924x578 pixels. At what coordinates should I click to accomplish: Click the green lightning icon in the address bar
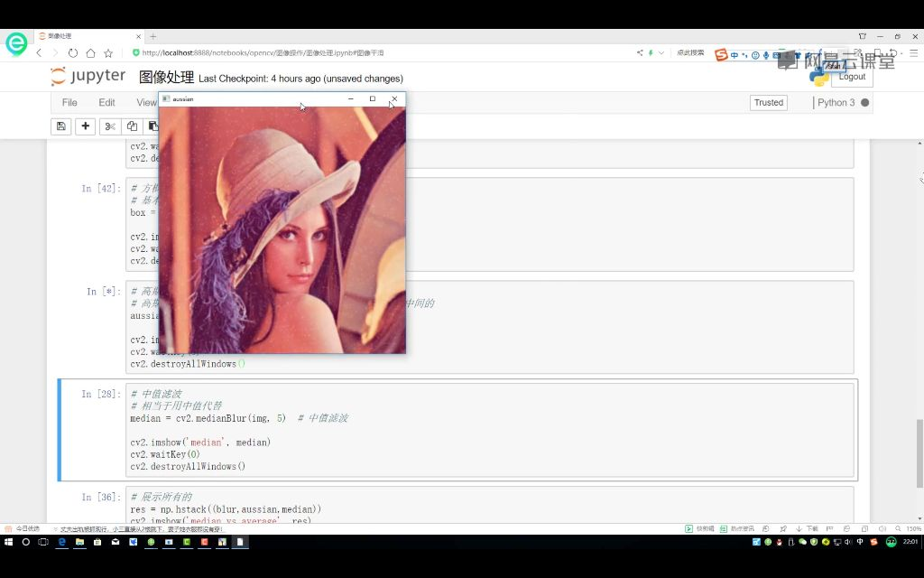coord(651,53)
